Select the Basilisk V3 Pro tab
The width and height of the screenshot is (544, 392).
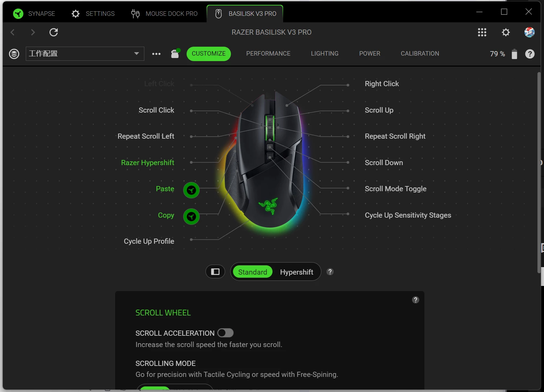[x=245, y=14]
